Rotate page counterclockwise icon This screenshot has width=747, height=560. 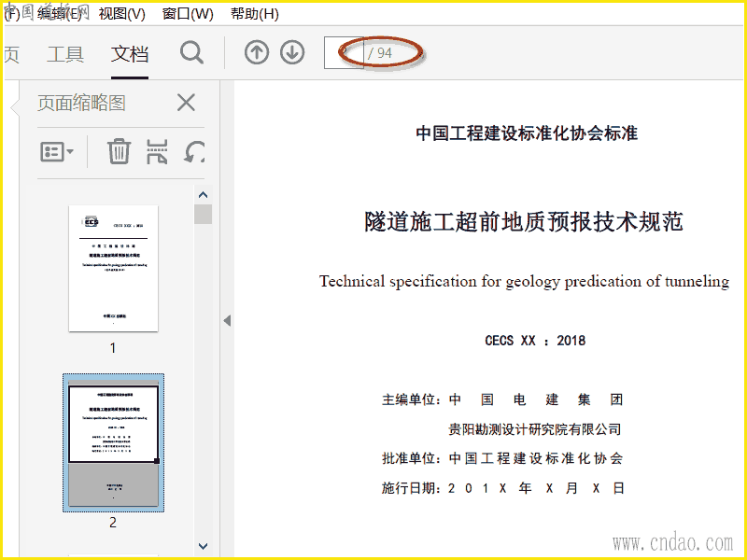[194, 151]
